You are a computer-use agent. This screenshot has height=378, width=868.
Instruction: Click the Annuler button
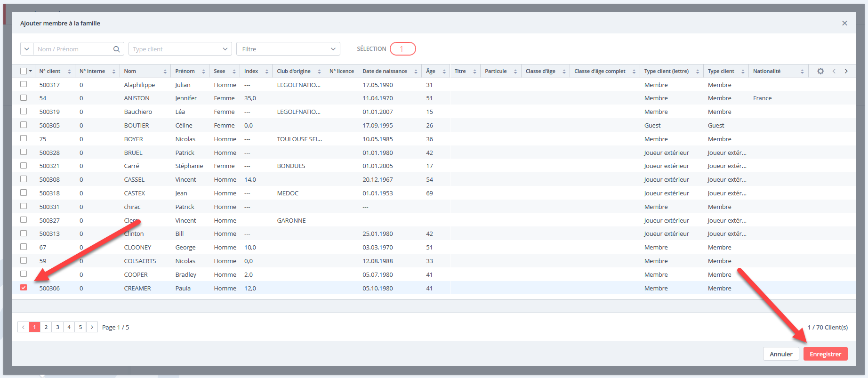781,354
